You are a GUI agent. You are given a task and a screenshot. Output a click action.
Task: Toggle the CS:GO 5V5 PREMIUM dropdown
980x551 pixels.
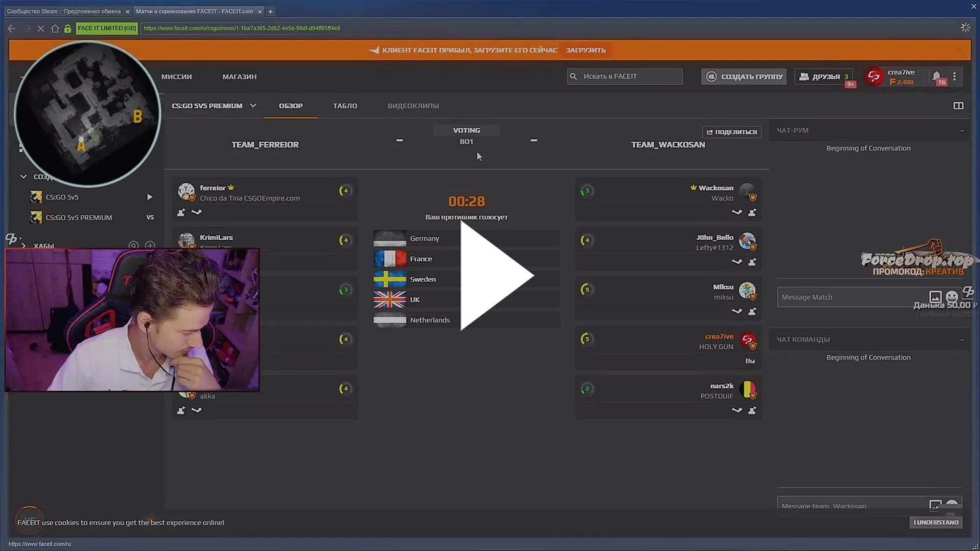pyautogui.click(x=252, y=106)
